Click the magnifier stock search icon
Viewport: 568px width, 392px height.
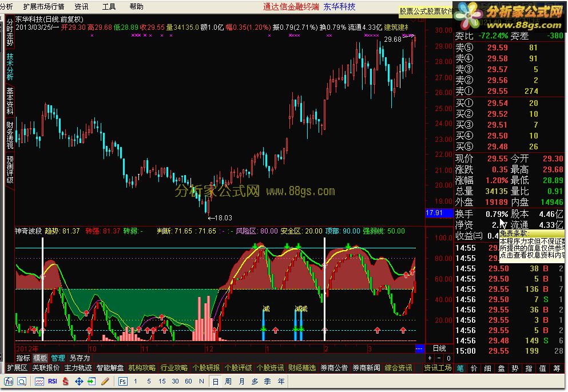click(x=21, y=382)
